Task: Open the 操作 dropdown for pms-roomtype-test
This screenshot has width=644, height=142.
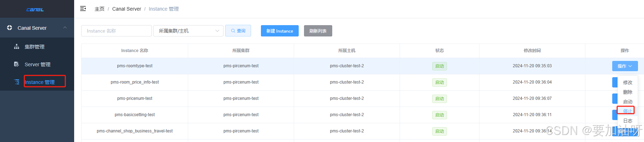Action: [x=625, y=66]
